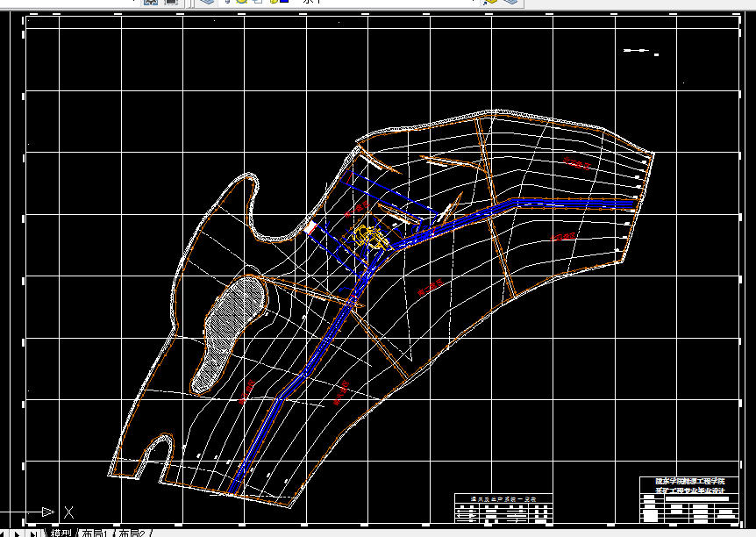This screenshot has width=756, height=537.
Task: Click the layer properties manager icon
Action: [x=207, y=2]
